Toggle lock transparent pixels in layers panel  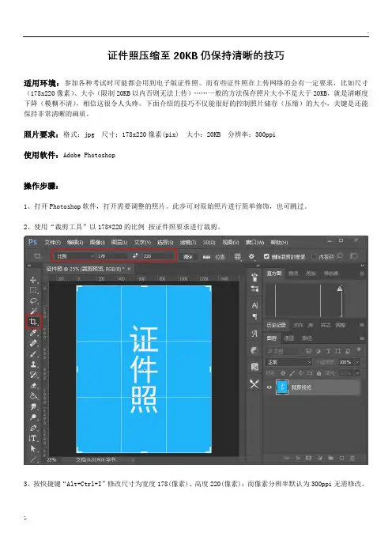click(x=283, y=373)
